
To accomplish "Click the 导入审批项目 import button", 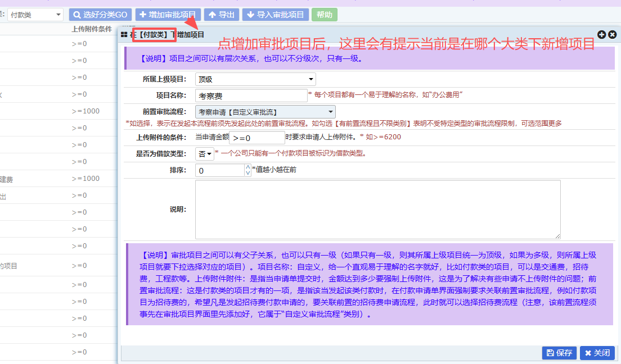I will coord(275,15).
